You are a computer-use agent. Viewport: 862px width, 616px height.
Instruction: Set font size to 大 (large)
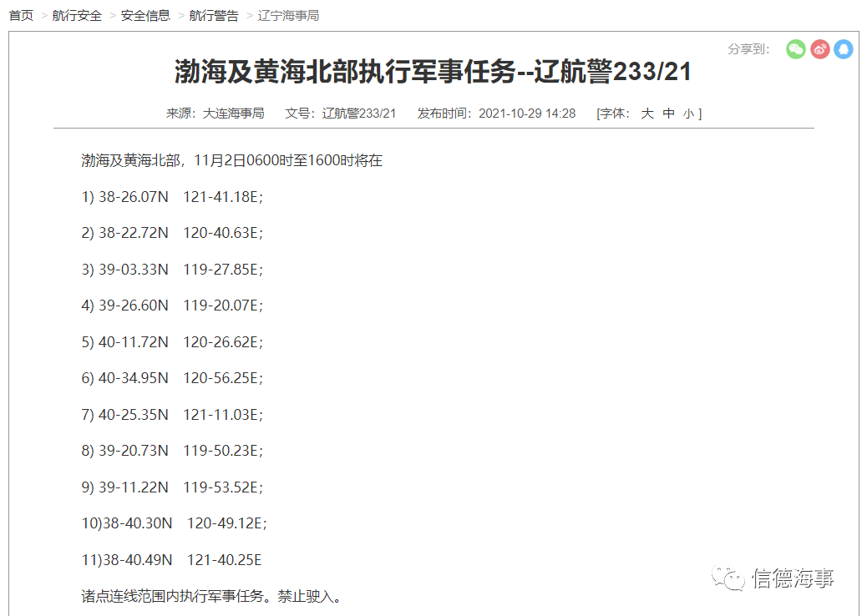[647, 114]
